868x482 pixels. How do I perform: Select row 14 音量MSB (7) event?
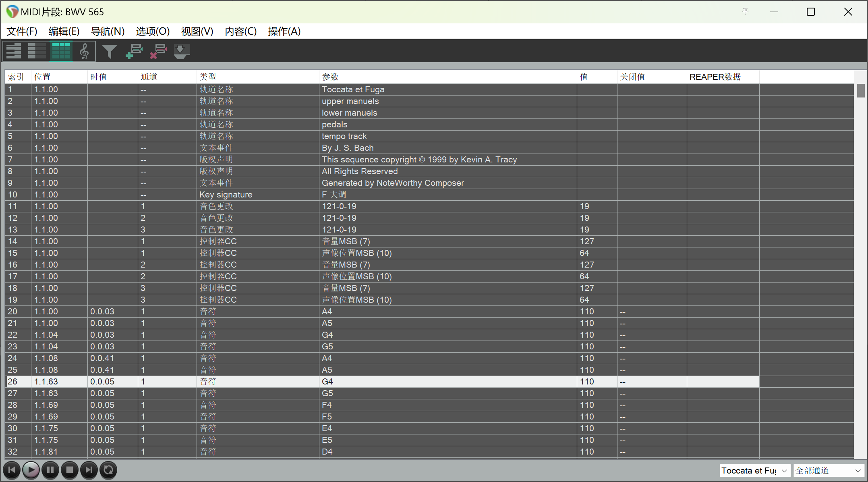click(429, 241)
